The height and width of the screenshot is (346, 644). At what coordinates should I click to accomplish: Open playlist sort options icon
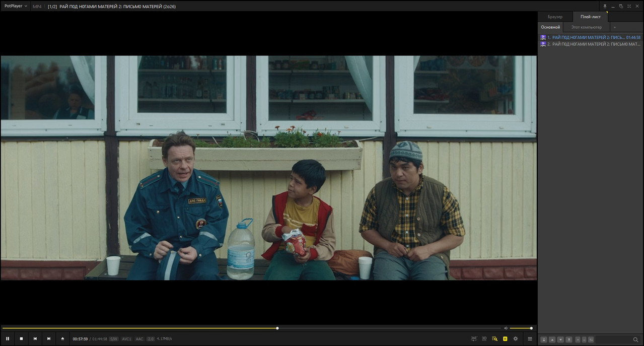click(x=591, y=339)
